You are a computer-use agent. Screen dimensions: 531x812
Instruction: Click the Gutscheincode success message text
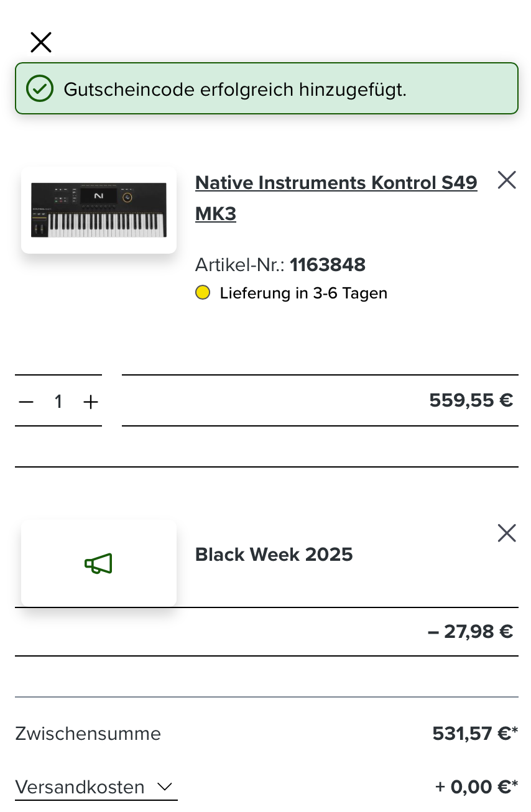(x=235, y=90)
